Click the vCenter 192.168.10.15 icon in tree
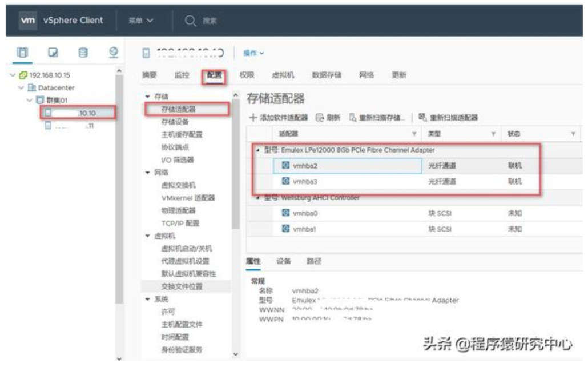The height and width of the screenshot is (367, 588). 23,75
